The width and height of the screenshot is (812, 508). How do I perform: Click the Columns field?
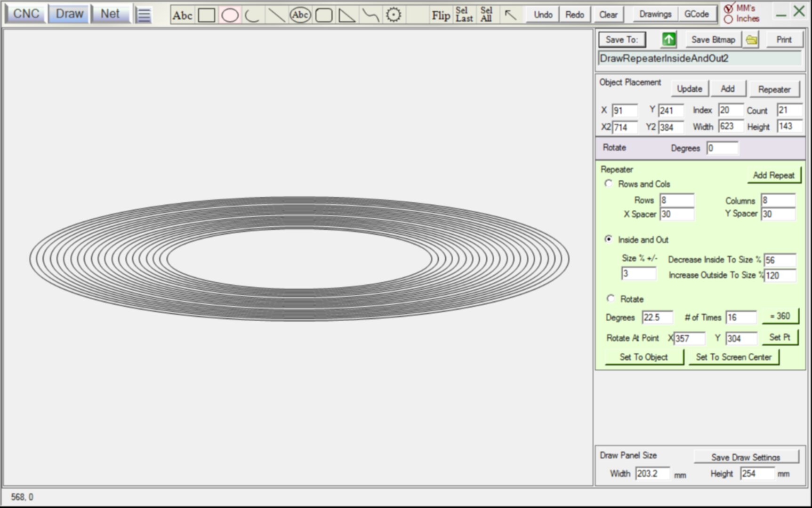point(778,200)
